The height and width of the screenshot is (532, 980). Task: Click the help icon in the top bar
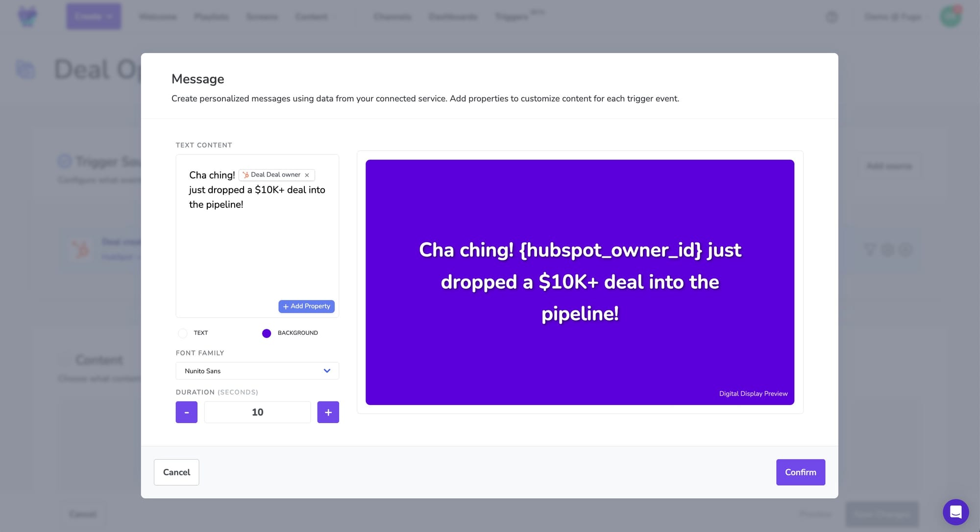(832, 17)
